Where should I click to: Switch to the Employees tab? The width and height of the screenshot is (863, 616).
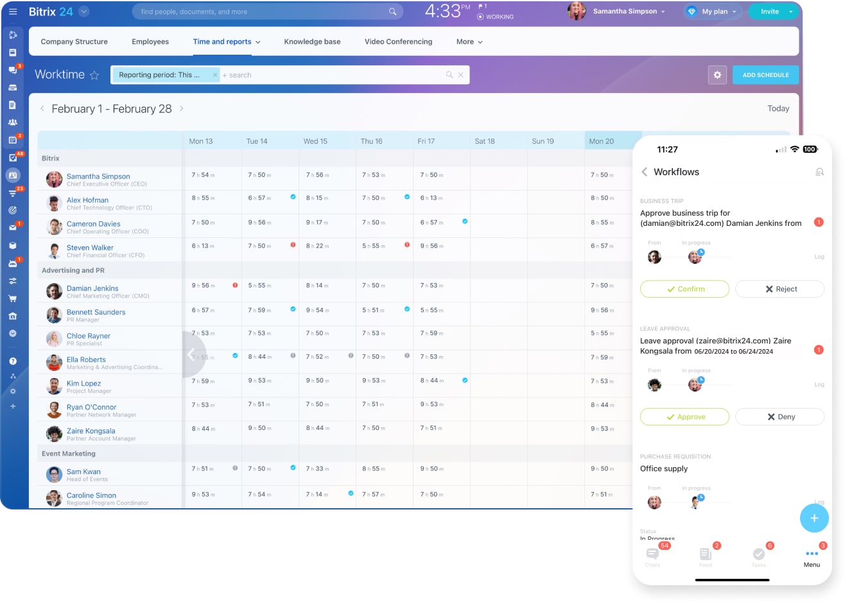click(150, 42)
